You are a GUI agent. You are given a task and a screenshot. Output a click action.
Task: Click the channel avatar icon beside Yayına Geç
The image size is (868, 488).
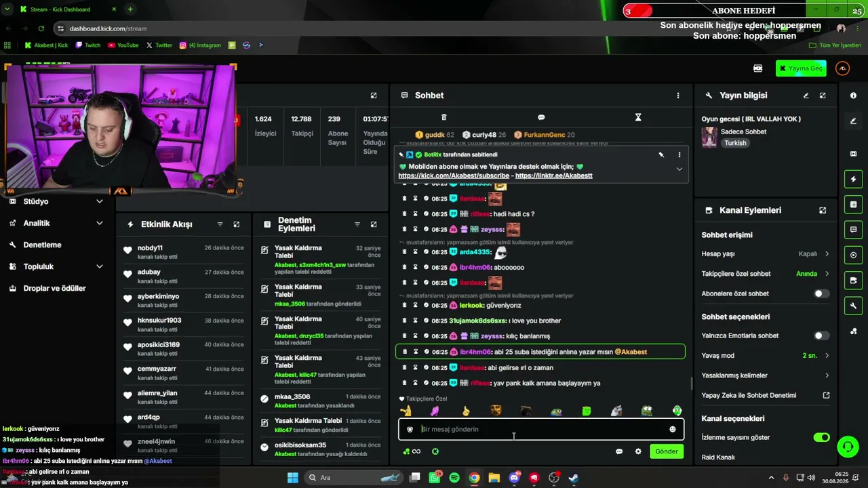pos(842,68)
